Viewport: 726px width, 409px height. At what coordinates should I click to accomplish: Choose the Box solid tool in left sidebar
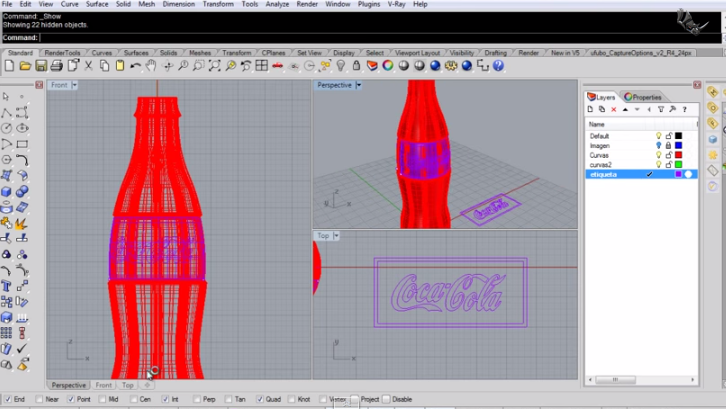click(6, 191)
